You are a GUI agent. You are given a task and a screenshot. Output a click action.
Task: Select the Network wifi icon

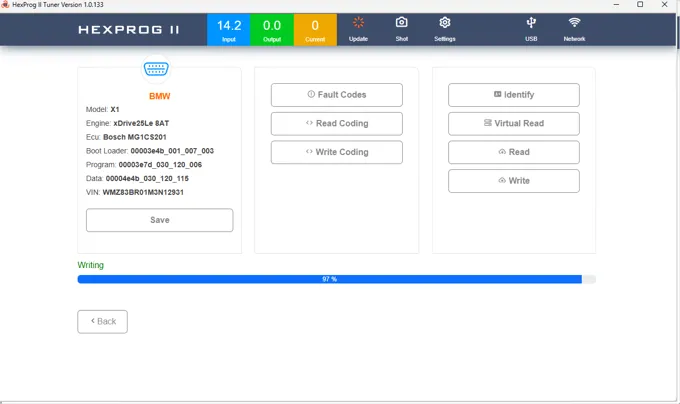[x=574, y=29]
